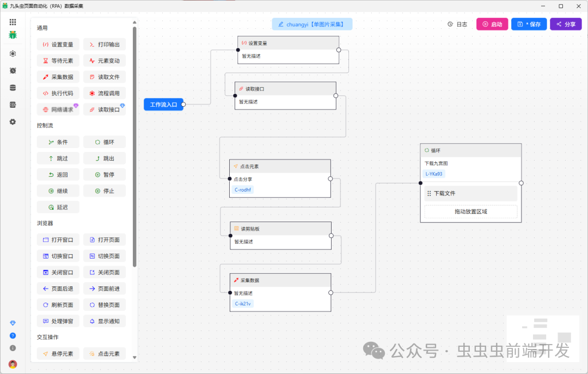
Task: Open the settings gear sidebar icon
Action: 13,122
